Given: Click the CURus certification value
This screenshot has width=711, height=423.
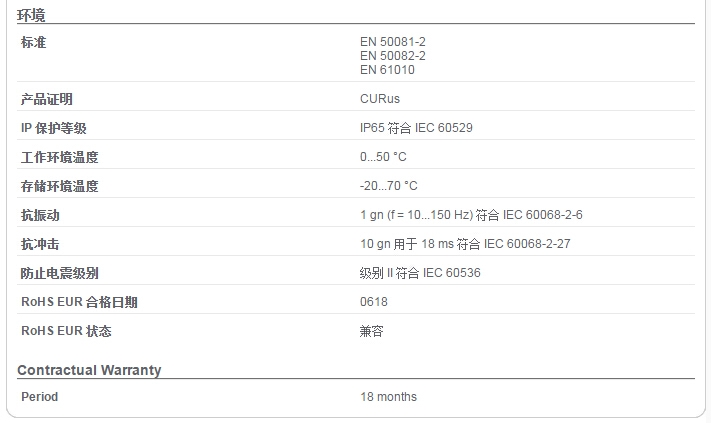Looking at the screenshot, I should [x=380, y=99].
